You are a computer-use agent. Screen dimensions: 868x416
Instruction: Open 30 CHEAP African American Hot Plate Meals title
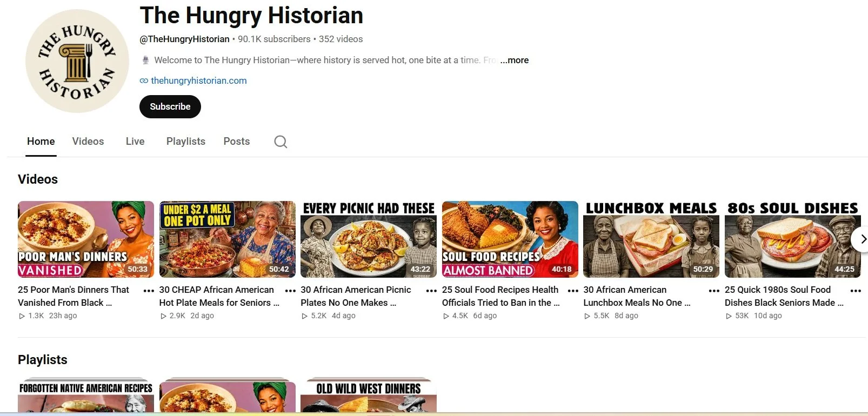click(x=219, y=296)
